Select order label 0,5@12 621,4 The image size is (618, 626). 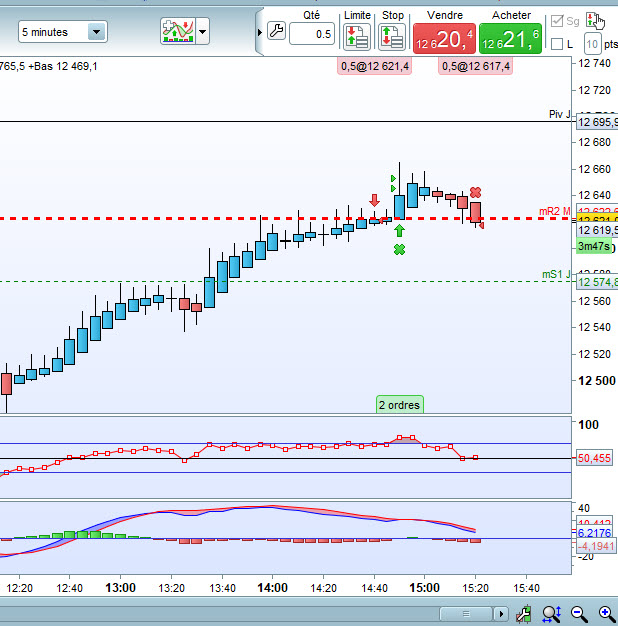[374, 66]
